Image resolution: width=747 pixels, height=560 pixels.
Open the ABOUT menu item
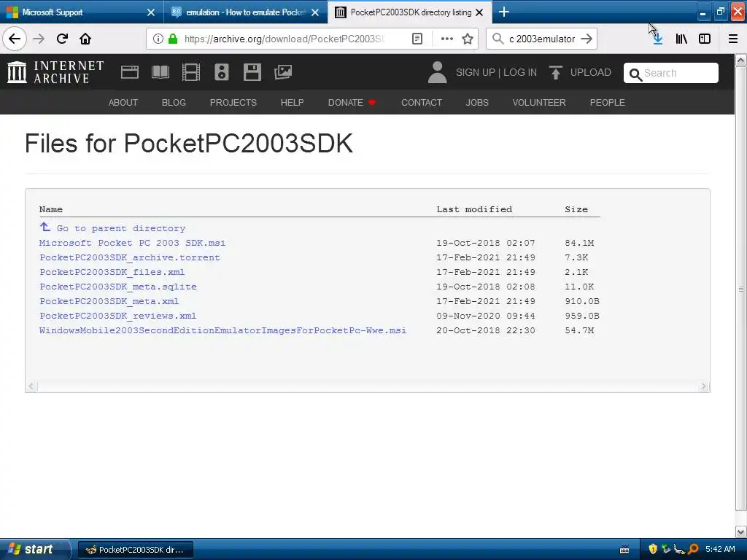point(123,102)
